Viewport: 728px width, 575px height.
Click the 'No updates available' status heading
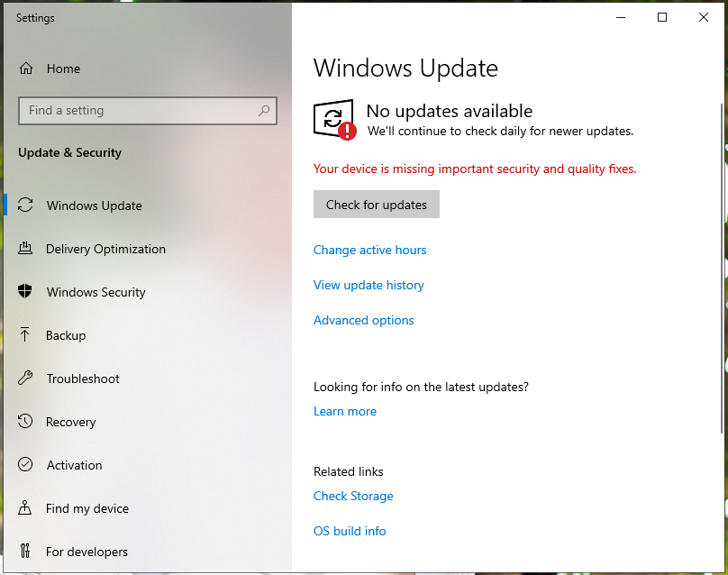click(x=450, y=111)
